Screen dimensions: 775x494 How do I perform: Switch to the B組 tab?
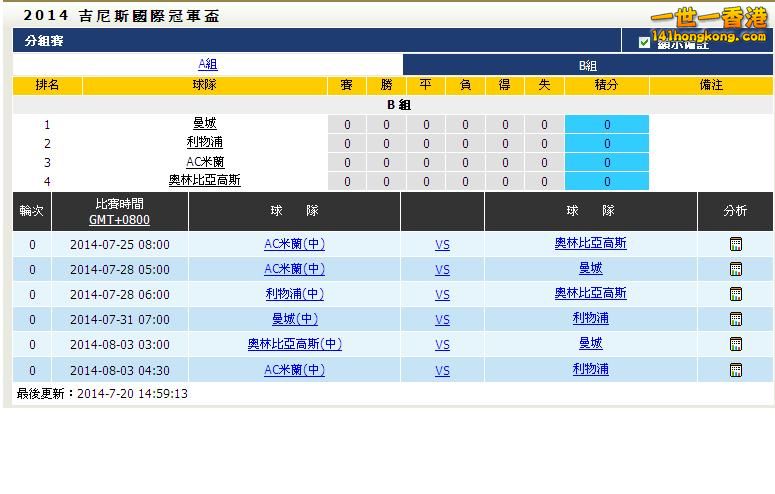click(588, 65)
